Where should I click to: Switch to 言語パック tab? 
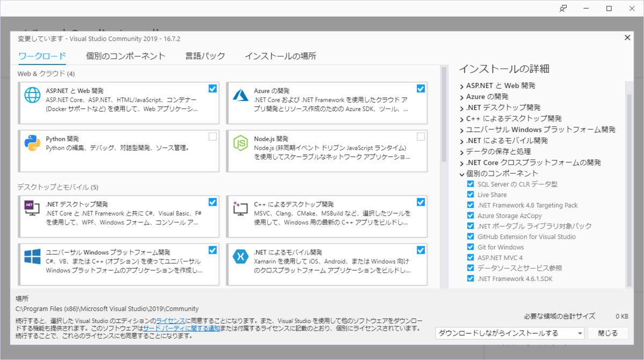205,56
